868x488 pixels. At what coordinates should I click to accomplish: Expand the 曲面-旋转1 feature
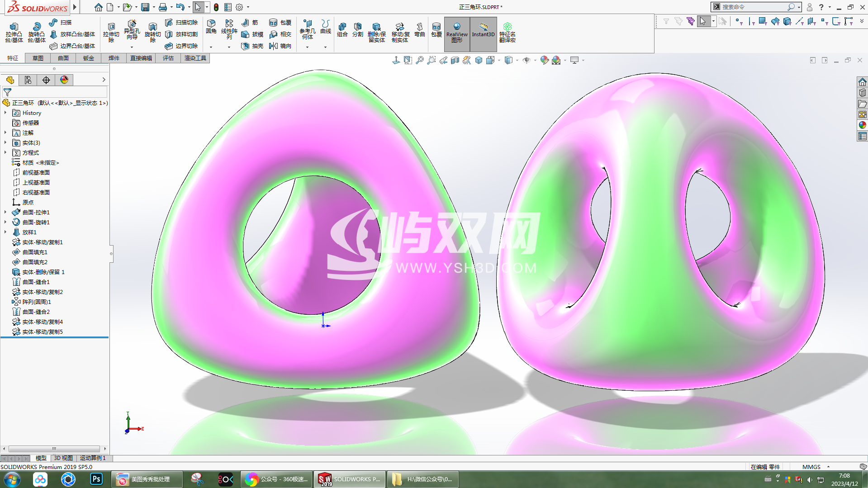tap(5, 222)
